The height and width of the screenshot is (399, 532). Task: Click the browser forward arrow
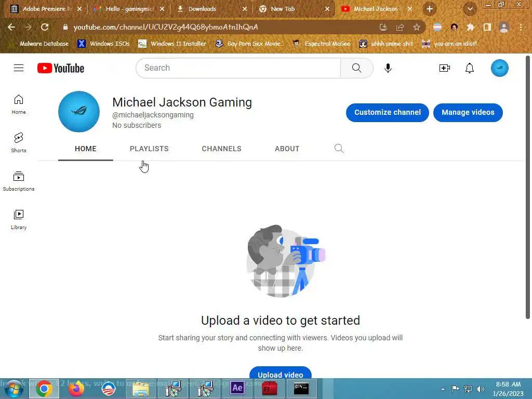[x=28, y=27]
